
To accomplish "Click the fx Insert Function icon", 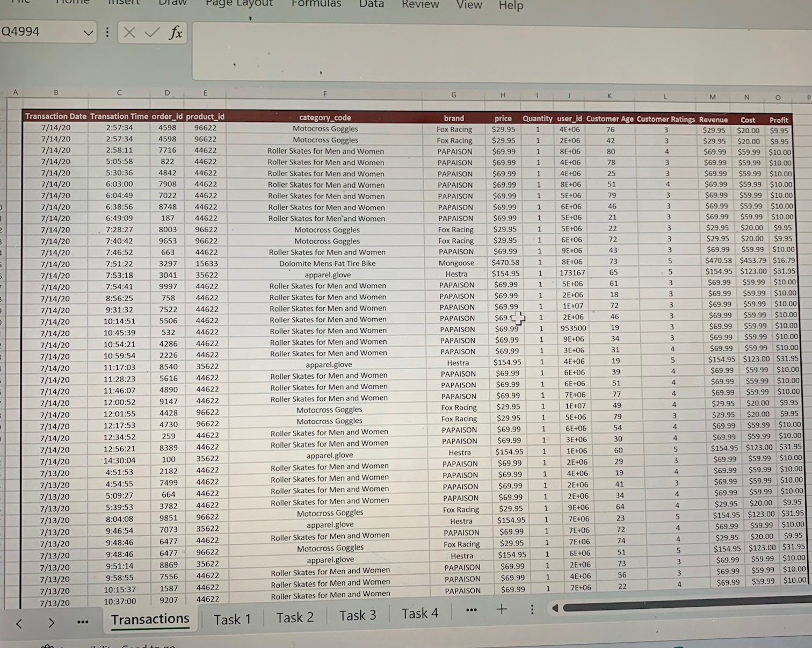I will click(175, 32).
